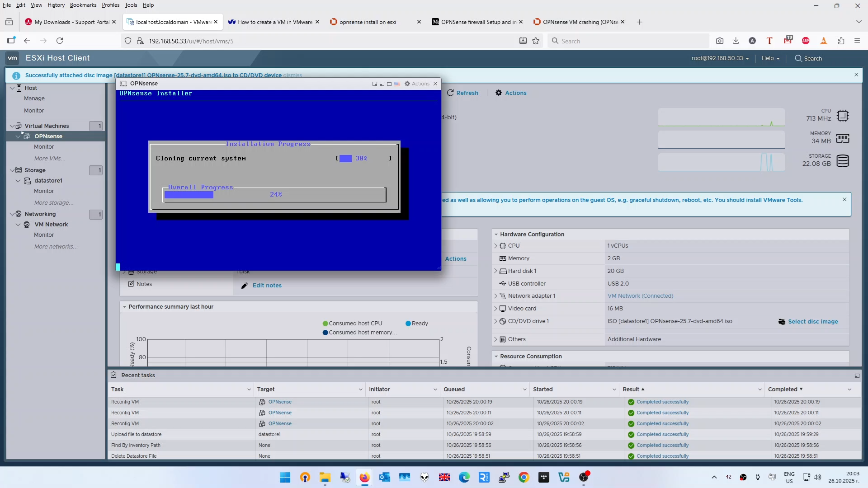Screen dimensions: 868x488
Task: Set console to full-window size icon
Action: click(389, 84)
